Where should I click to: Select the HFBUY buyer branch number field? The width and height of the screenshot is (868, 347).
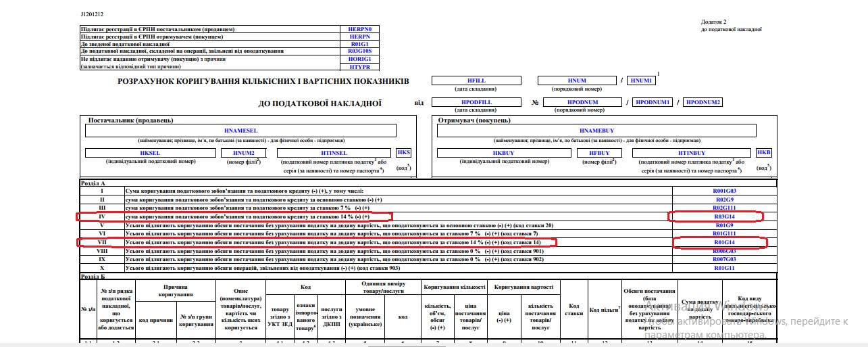click(600, 154)
